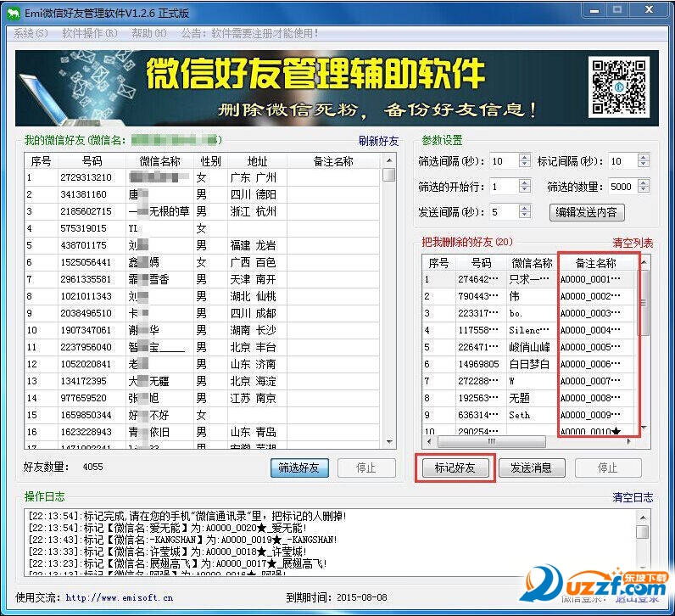
Task: Click deleted-friends horizontal scrollbar right arrow
Action: [x=629, y=441]
